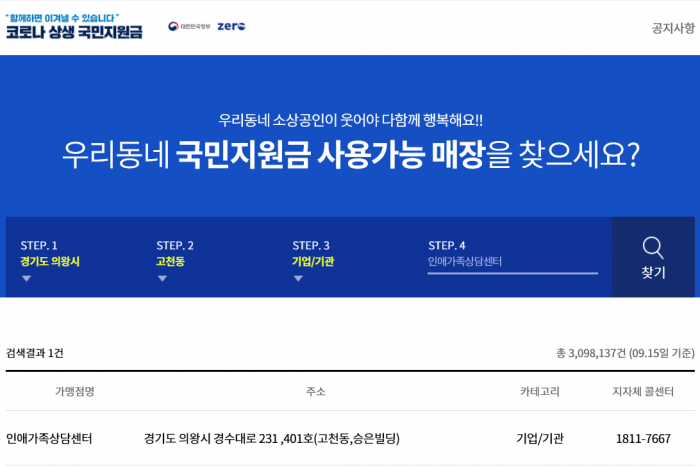The height and width of the screenshot is (468, 700).
Task: Click the arrow under 경기도 의왕시
Action: pos(27,279)
